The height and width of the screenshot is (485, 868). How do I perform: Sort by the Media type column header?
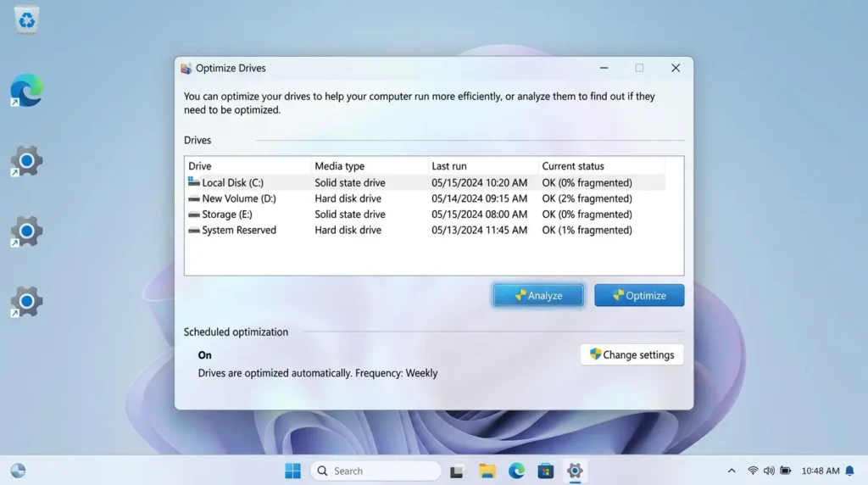pyautogui.click(x=370, y=166)
